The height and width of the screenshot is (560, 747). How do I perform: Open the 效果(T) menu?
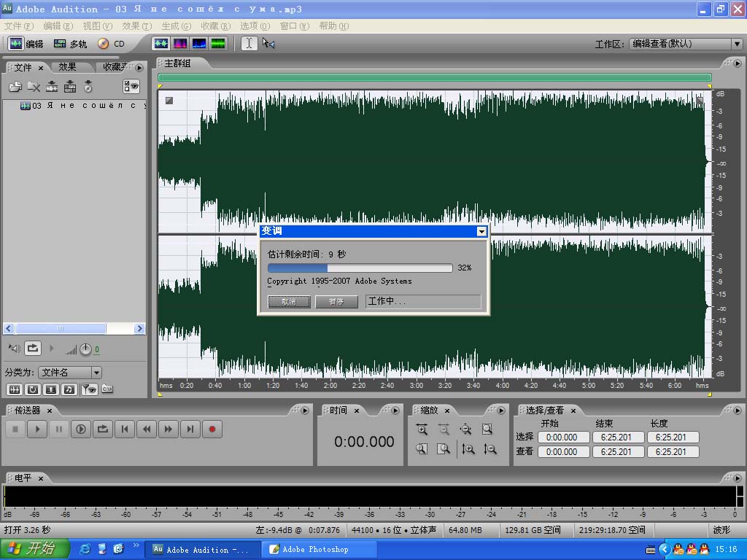136,26
